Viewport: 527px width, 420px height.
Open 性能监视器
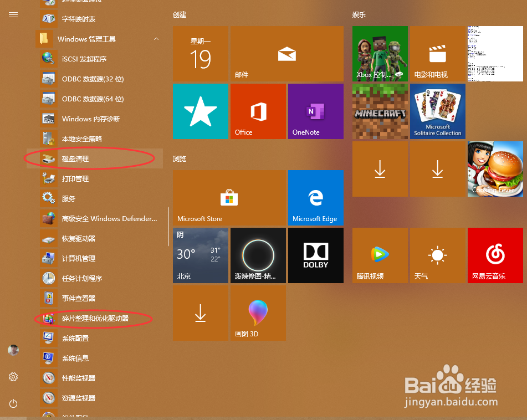point(95,378)
